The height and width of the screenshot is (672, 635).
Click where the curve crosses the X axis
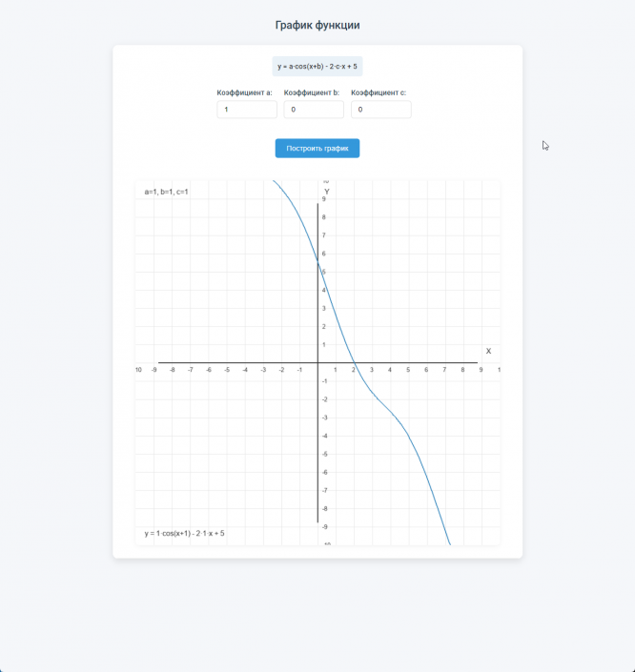tap(355, 362)
